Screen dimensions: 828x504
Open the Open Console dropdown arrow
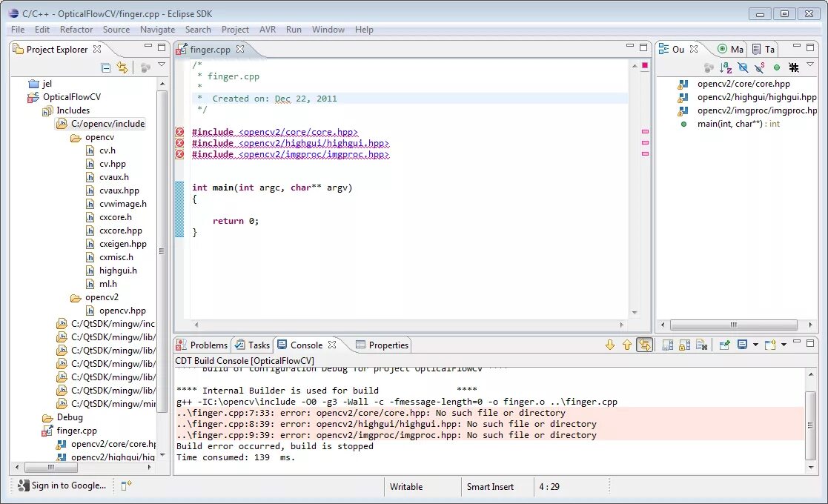[x=784, y=345]
